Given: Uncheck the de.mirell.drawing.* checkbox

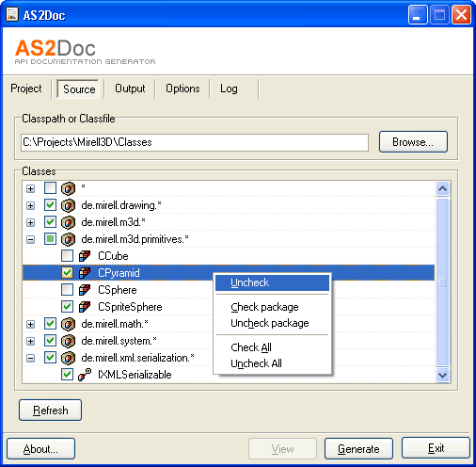Looking at the screenshot, I should click(50, 205).
